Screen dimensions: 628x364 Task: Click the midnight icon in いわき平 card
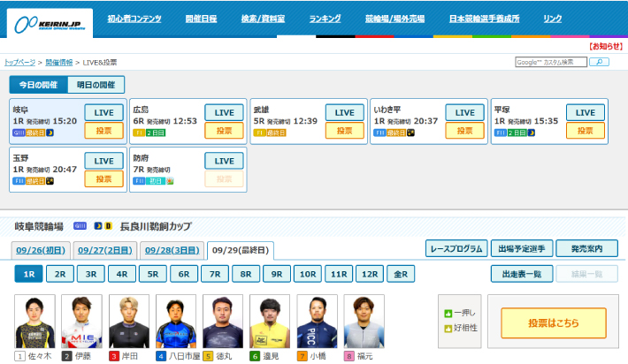pyautogui.click(x=411, y=133)
